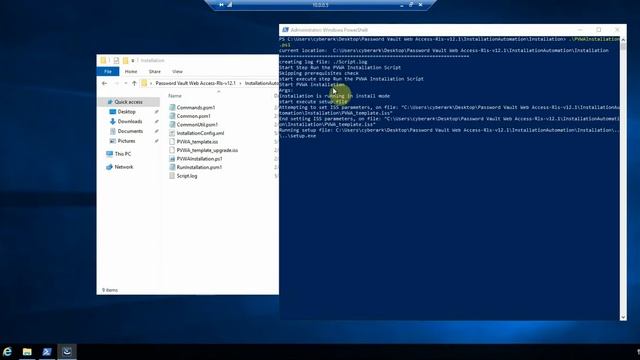Click the pin icon beside Documents

[156, 131]
